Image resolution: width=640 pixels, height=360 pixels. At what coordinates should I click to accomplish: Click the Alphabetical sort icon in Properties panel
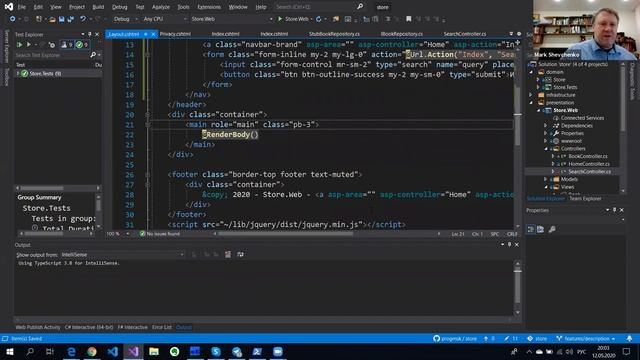coord(540,229)
